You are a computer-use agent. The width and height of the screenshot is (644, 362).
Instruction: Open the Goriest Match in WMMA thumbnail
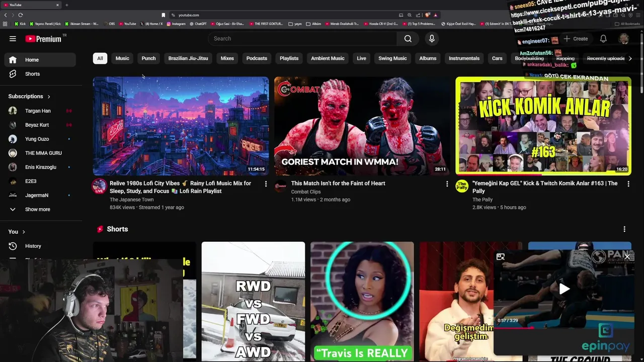362,126
